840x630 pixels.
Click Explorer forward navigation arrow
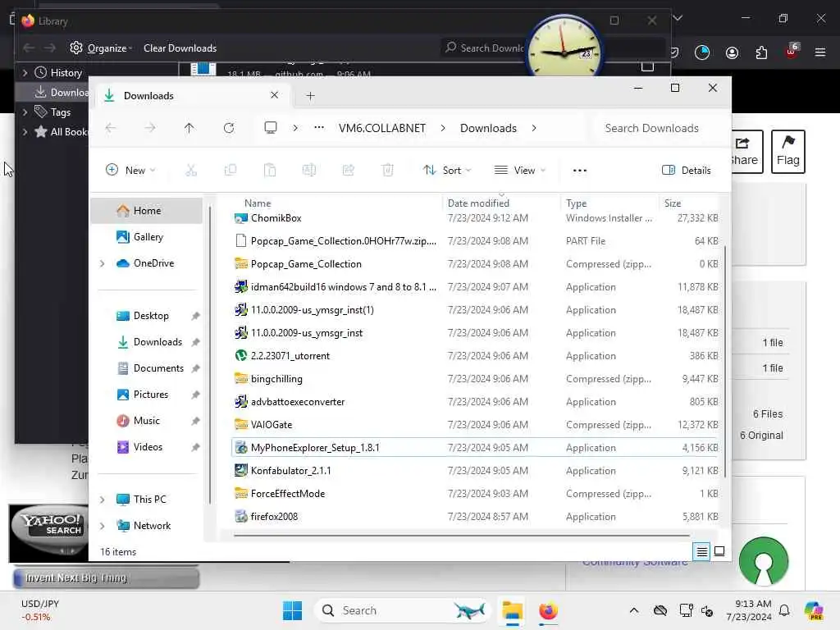150,128
